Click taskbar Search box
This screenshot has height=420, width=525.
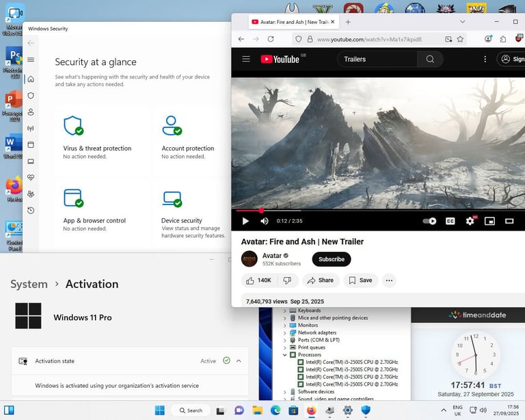191,410
